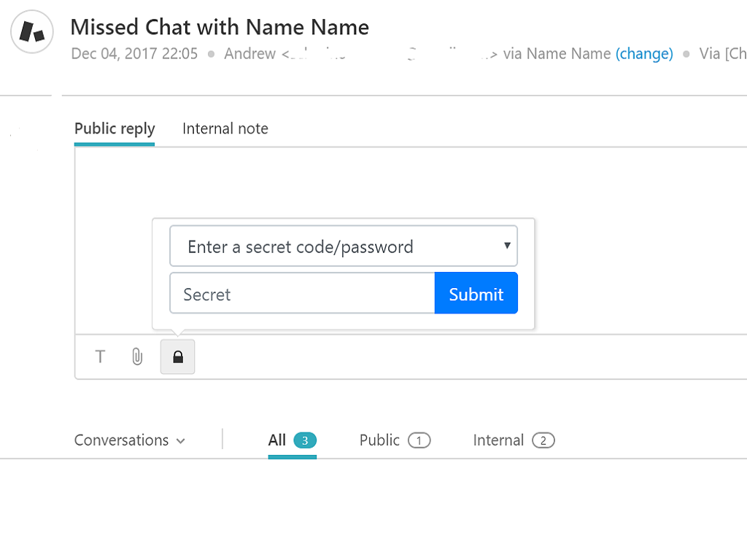Click the lock icon in reply toolbar

[x=177, y=357]
